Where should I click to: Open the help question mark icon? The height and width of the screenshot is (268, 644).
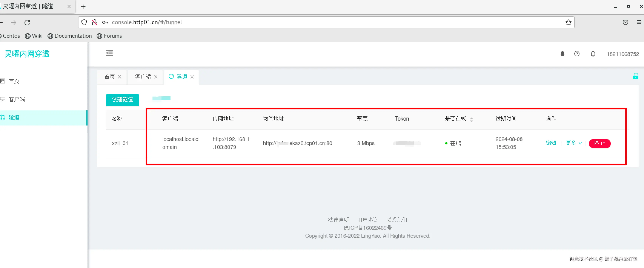point(576,54)
